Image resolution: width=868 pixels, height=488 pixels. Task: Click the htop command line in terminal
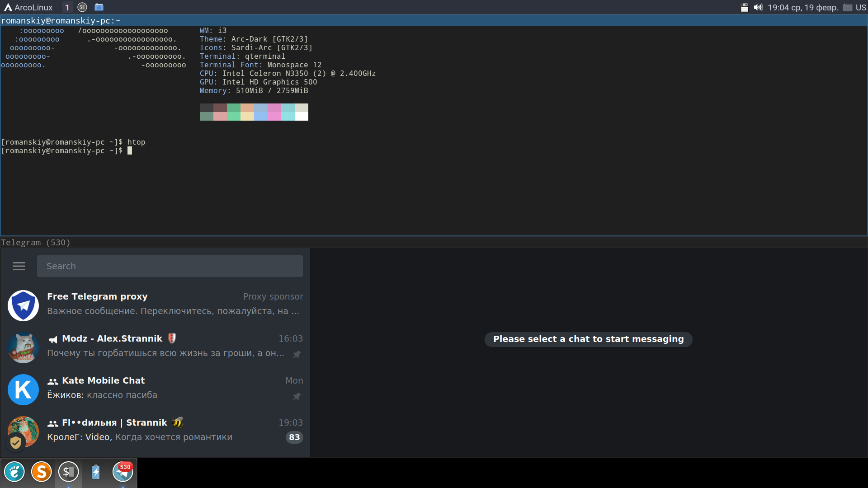[x=73, y=142]
